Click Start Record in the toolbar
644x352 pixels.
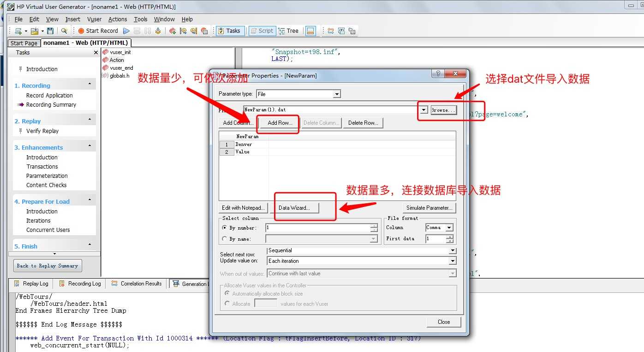click(98, 31)
